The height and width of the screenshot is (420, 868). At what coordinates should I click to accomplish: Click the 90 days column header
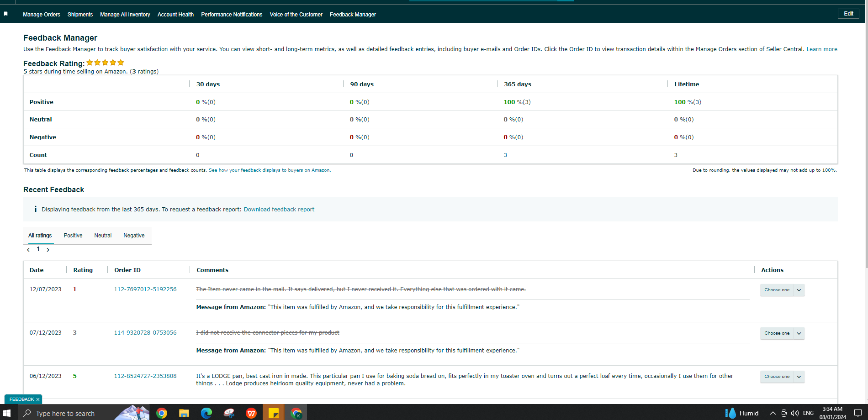362,84
